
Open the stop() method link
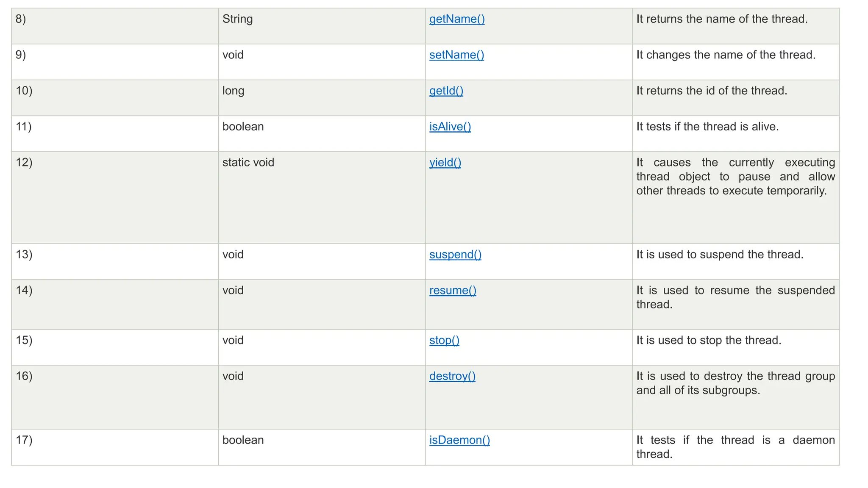click(x=444, y=341)
